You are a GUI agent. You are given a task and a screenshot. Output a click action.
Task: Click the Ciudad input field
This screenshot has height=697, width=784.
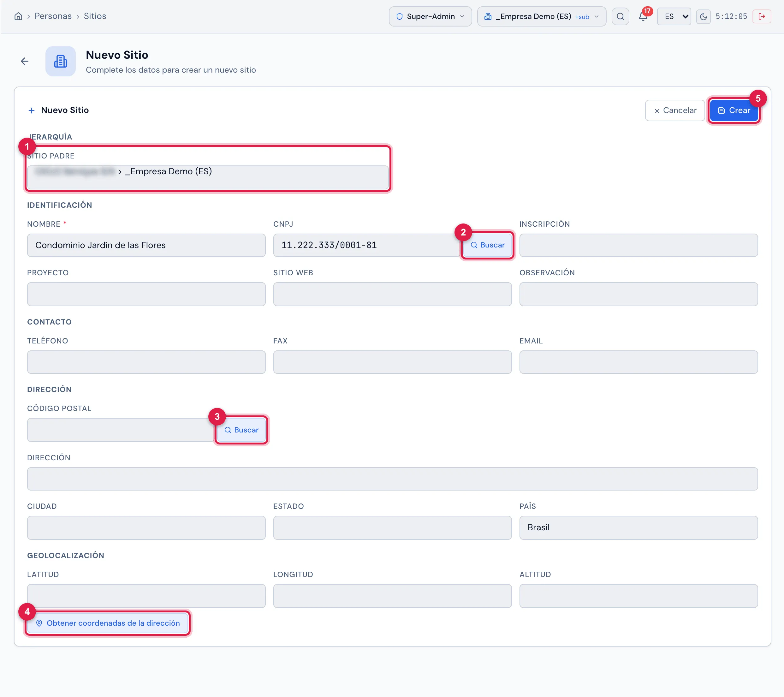point(146,528)
